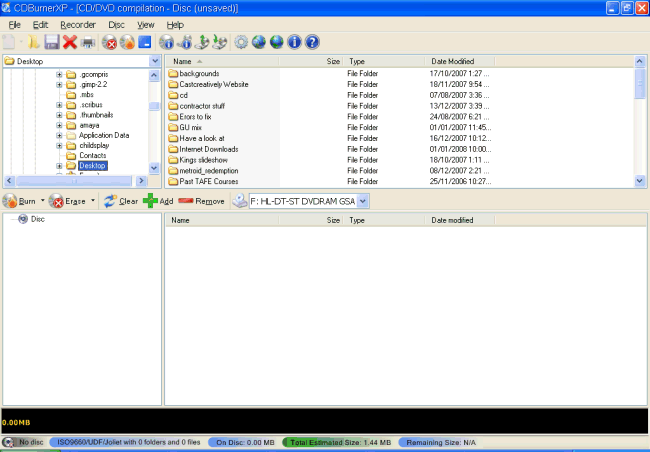Open the Recorder menu

[x=78, y=25]
